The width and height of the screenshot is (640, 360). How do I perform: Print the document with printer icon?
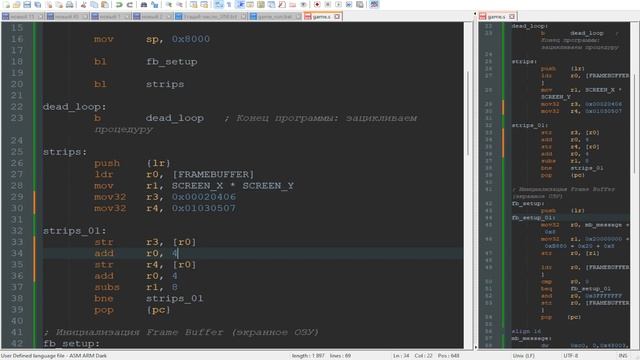pos(70,4)
